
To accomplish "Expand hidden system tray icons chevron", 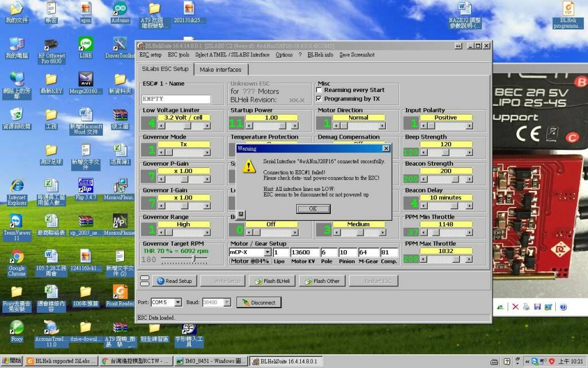I will (x=527, y=362).
